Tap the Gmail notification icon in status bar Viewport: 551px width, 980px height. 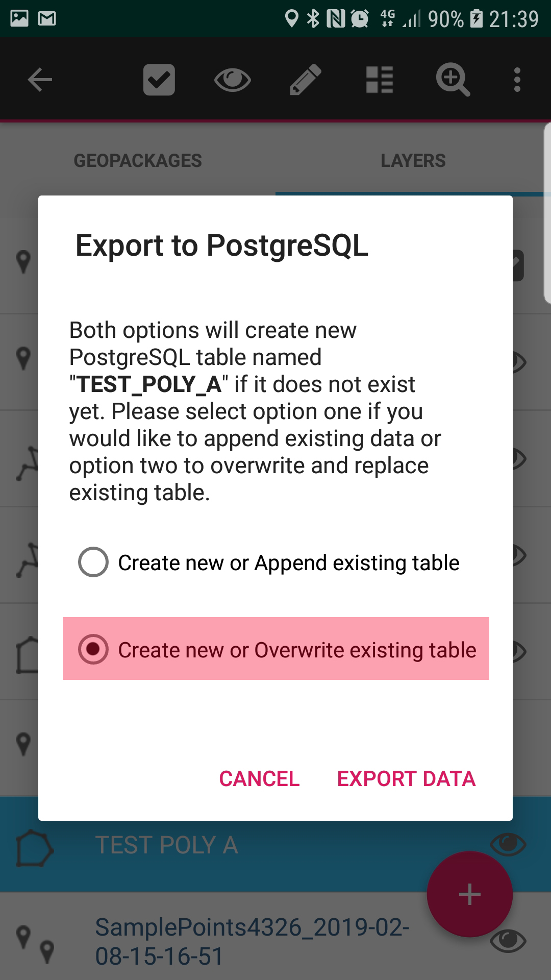[x=47, y=19]
